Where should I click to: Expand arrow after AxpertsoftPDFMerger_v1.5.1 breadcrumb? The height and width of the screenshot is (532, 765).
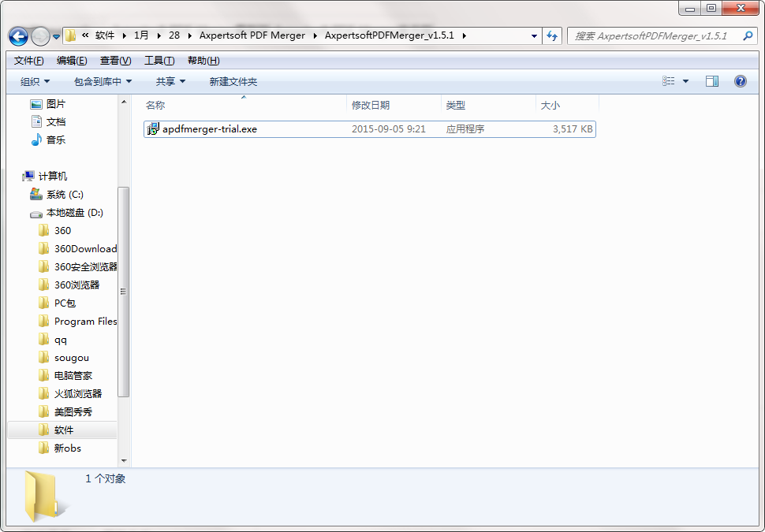click(464, 35)
